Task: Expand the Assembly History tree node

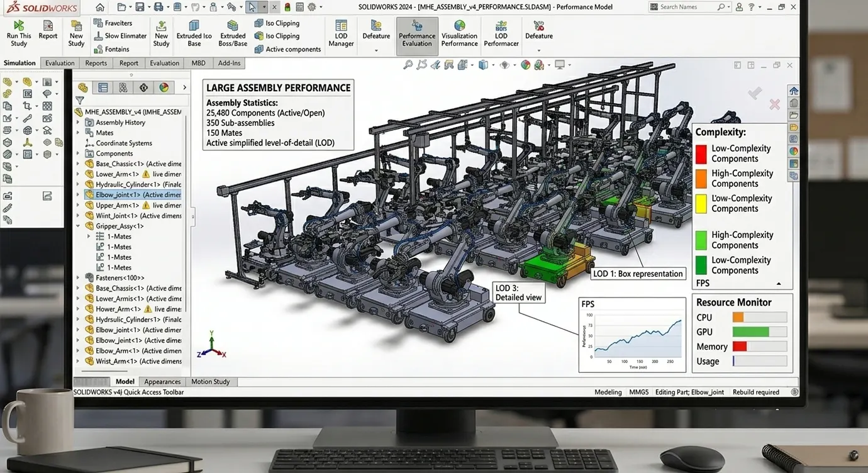Action: pyautogui.click(x=79, y=123)
